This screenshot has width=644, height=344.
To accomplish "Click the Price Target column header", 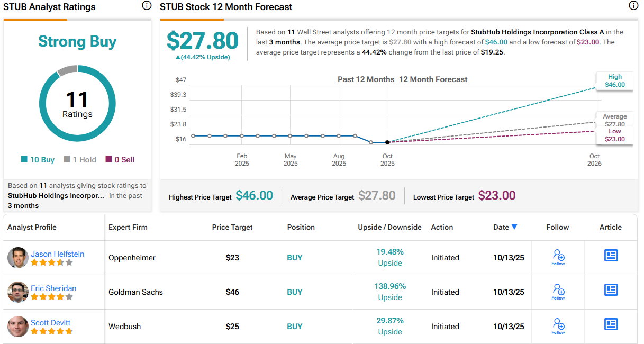I will pos(232,227).
